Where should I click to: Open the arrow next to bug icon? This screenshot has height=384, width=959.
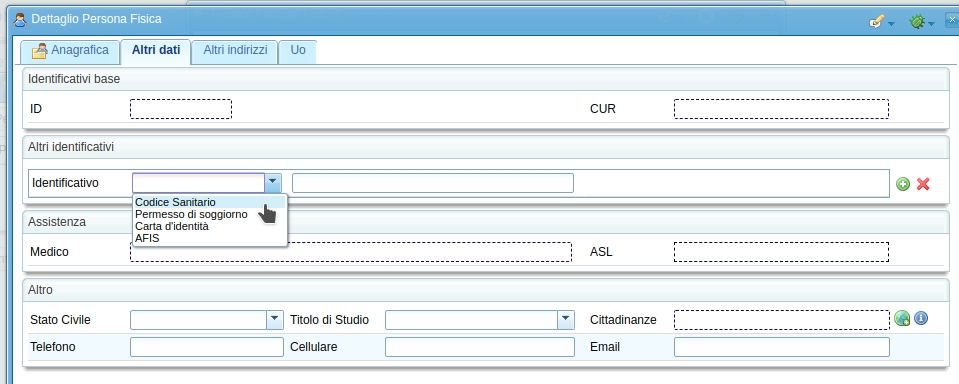click(x=931, y=24)
